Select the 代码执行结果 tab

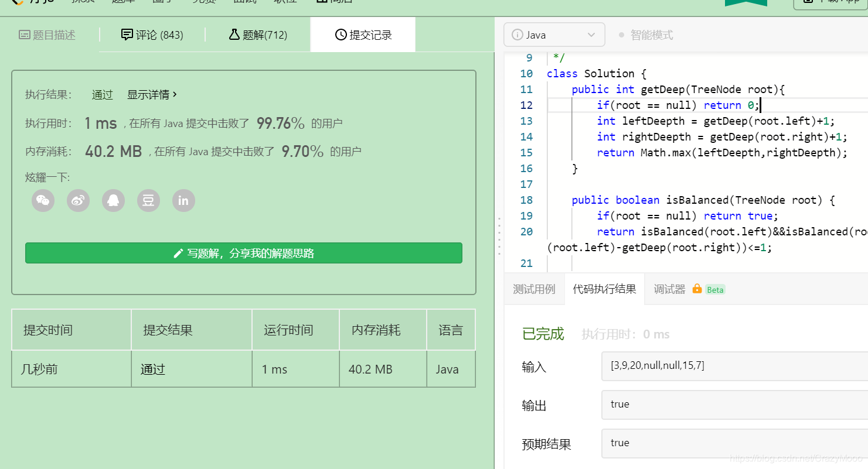pyautogui.click(x=604, y=289)
